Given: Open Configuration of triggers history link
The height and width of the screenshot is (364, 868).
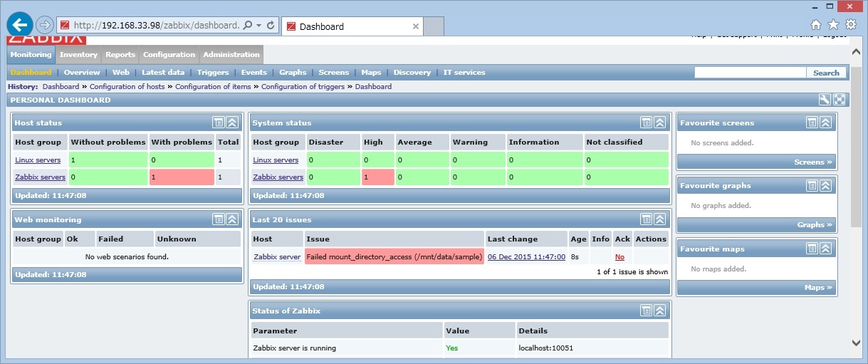Looking at the screenshot, I should [x=303, y=86].
